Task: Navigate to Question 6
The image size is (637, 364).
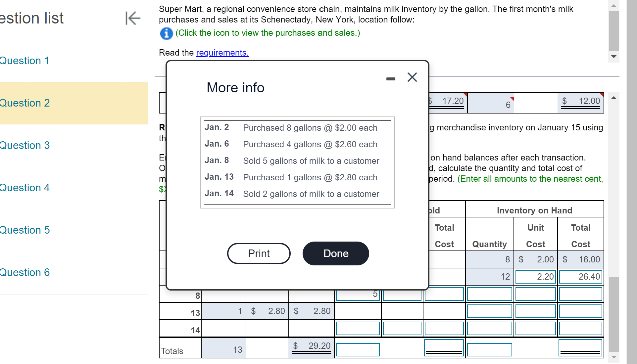Action: (24, 272)
